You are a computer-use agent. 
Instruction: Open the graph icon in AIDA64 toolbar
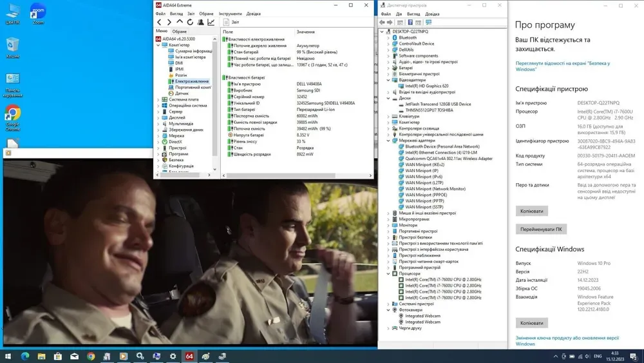tap(211, 22)
